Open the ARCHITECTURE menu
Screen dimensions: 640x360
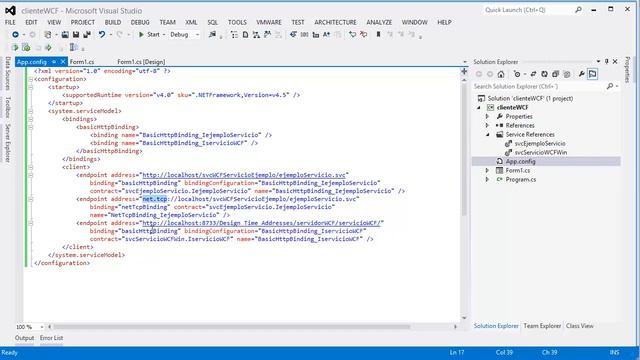tap(335, 22)
